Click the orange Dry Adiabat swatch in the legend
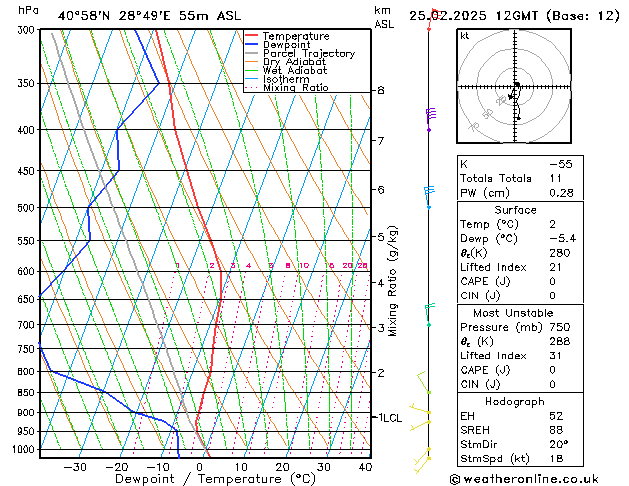The width and height of the screenshot is (629, 486). click(252, 62)
